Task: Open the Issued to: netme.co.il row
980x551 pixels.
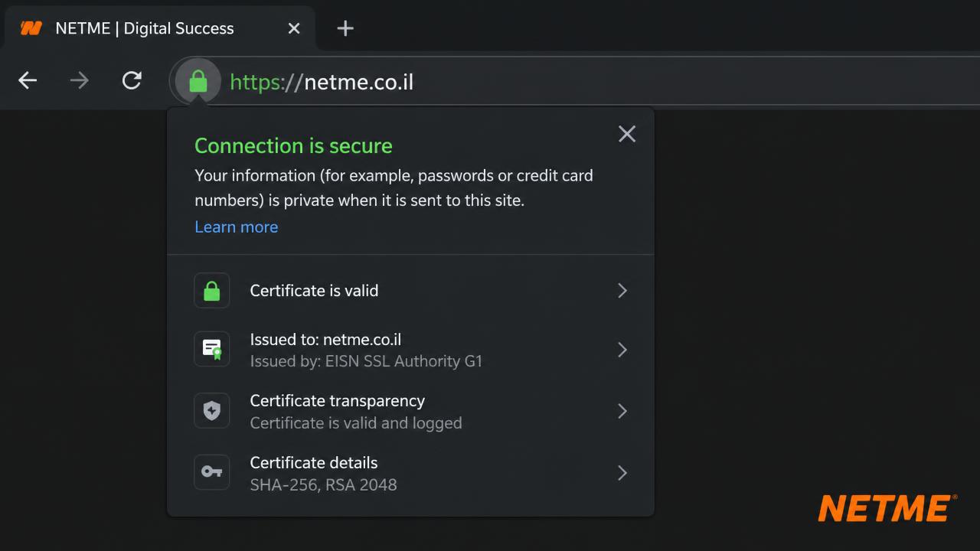Action: coord(410,350)
